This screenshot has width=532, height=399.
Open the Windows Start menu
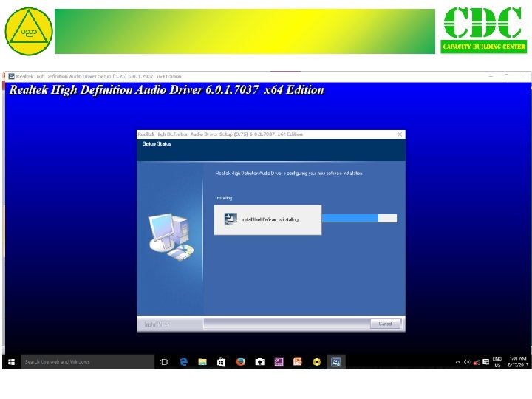point(11,362)
